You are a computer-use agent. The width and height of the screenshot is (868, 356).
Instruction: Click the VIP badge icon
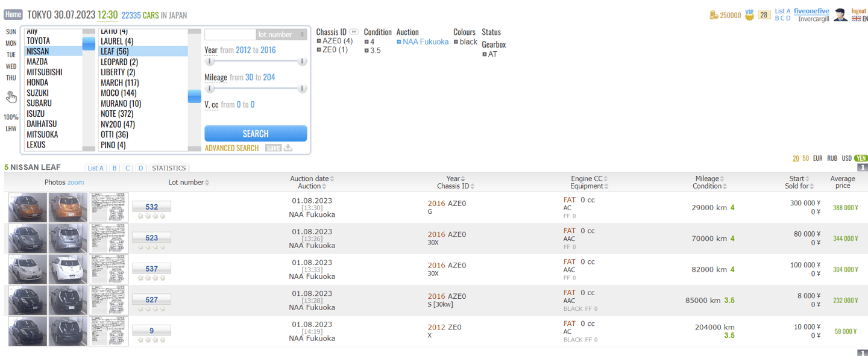coord(749,14)
